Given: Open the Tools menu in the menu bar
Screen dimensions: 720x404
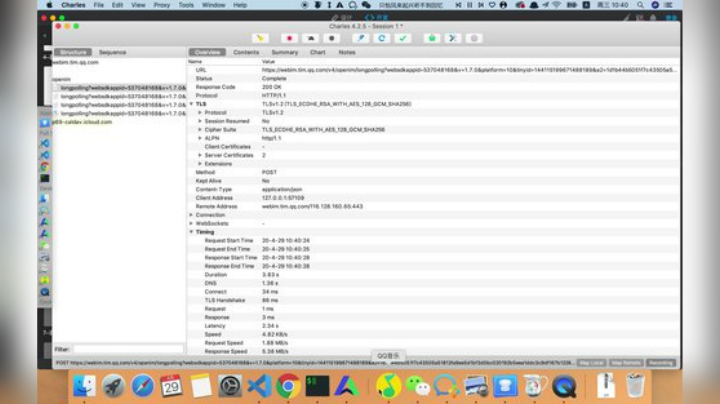Looking at the screenshot, I should click(x=186, y=5).
